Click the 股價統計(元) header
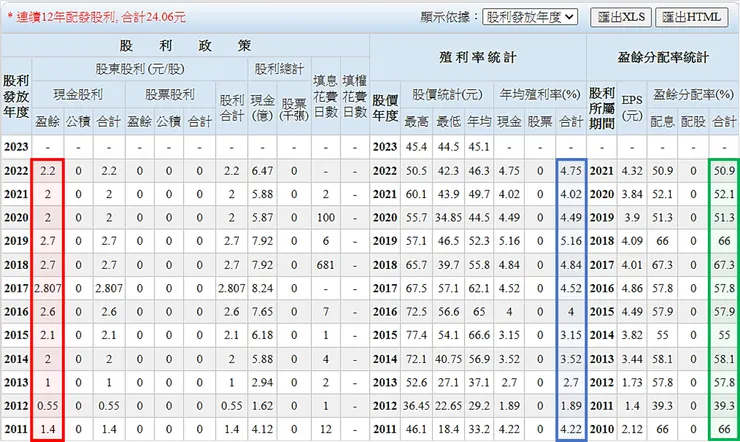The height and width of the screenshot is (442, 740). pyautogui.click(x=447, y=94)
